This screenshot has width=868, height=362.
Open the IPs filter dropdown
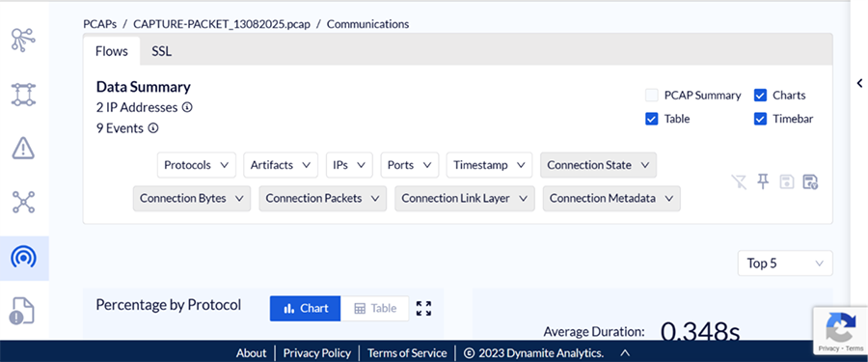point(349,165)
